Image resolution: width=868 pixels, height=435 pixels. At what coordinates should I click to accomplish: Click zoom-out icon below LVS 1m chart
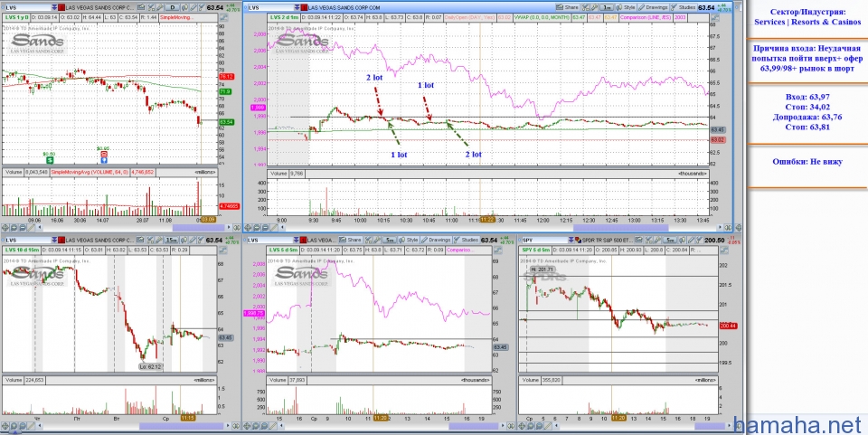pos(265,228)
